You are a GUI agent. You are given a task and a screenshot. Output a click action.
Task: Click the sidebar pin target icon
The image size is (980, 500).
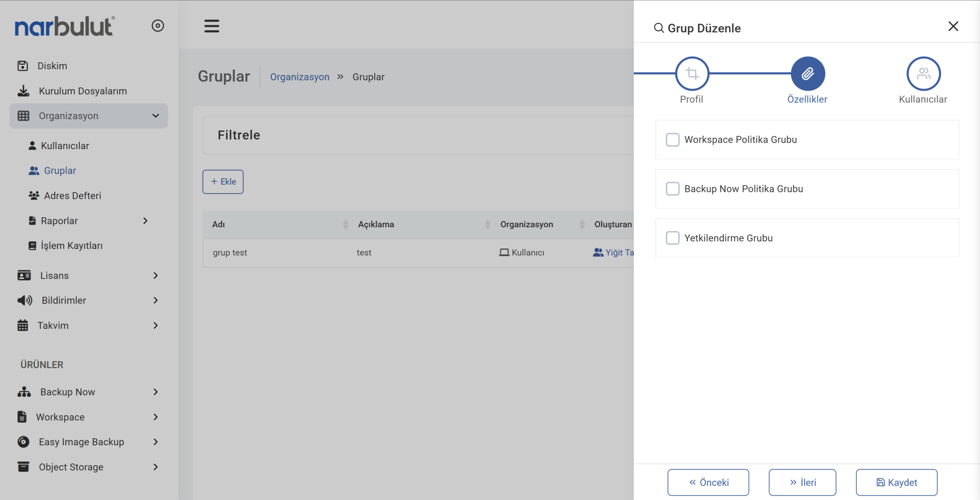click(x=158, y=26)
